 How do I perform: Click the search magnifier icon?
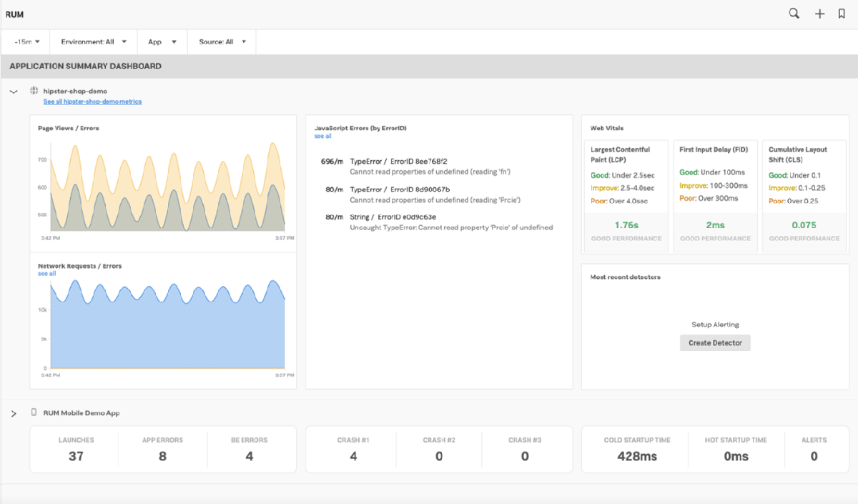(x=794, y=14)
